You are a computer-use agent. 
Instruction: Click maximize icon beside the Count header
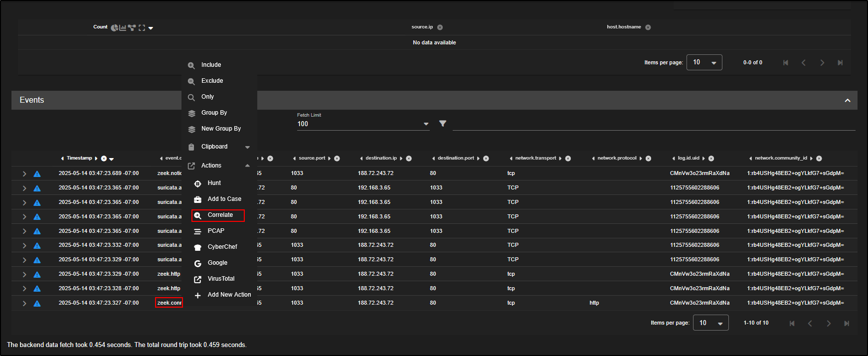click(x=142, y=28)
